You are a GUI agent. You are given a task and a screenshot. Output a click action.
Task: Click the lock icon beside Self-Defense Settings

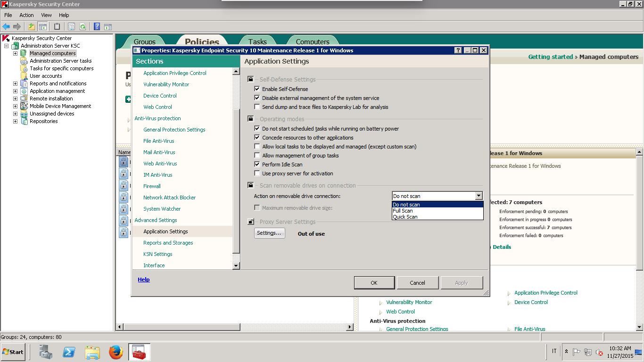pyautogui.click(x=251, y=79)
